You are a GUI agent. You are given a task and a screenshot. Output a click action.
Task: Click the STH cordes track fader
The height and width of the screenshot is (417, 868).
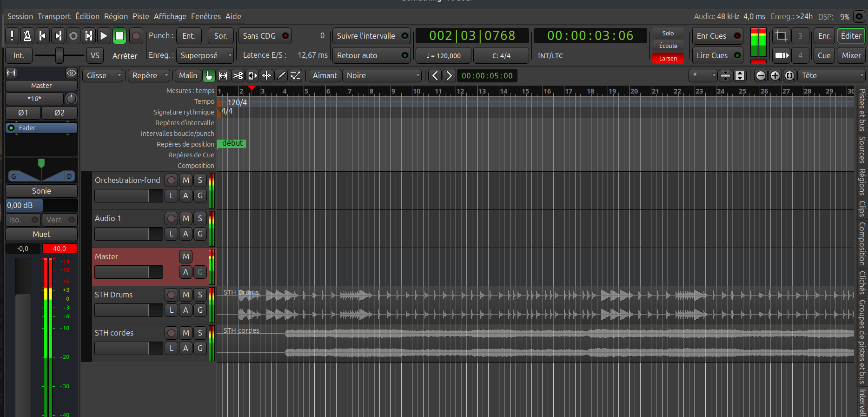(x=128, y=348)
